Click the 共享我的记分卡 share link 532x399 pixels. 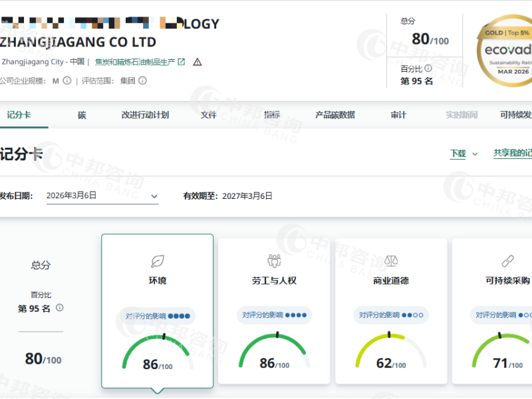512,153
